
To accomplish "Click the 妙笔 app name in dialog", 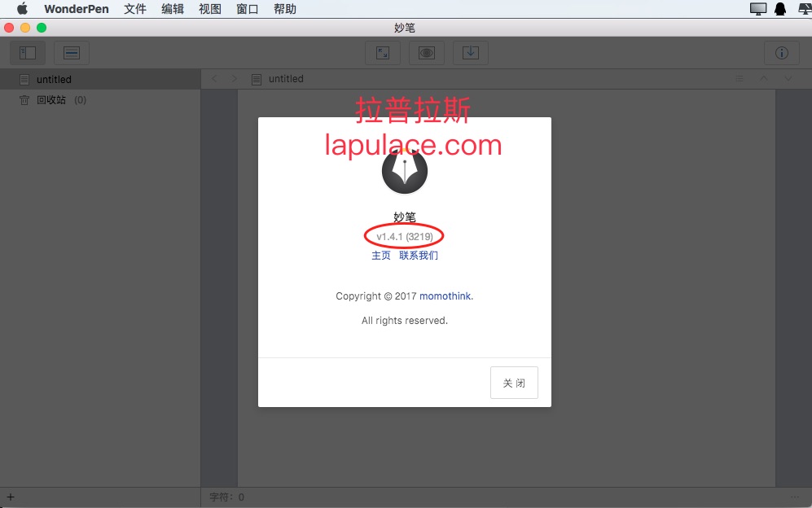I will click(x=405, y=217).
